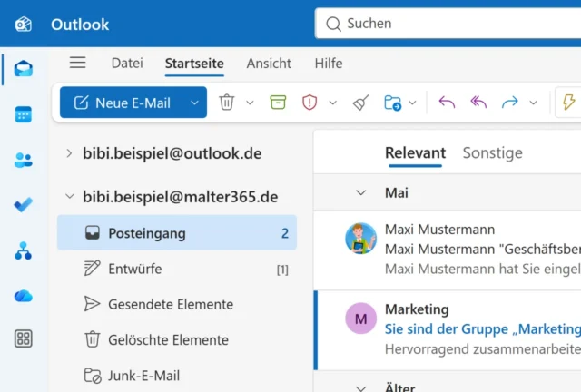Screen dimensions: 581x392
Task: Open dropdown arrow next to move folder
Action: (412, 103)
